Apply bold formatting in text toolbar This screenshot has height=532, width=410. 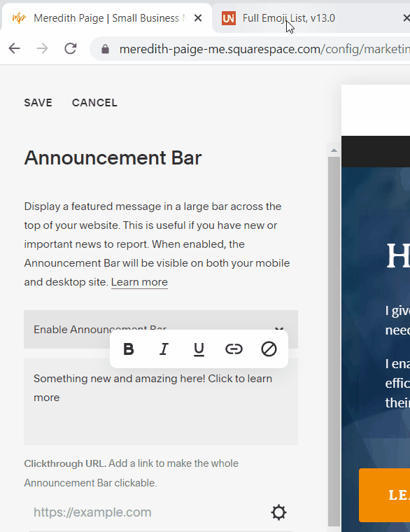coord(129,349)
